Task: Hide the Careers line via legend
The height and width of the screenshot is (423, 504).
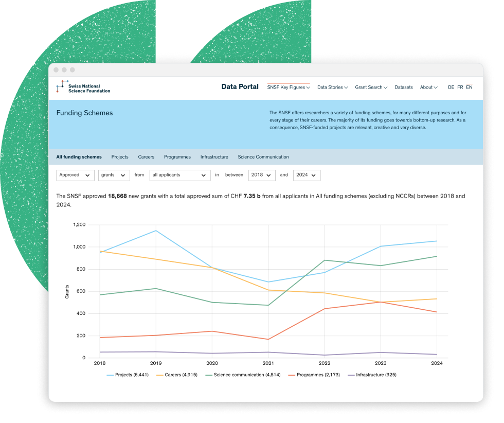Action: point(180,375)
